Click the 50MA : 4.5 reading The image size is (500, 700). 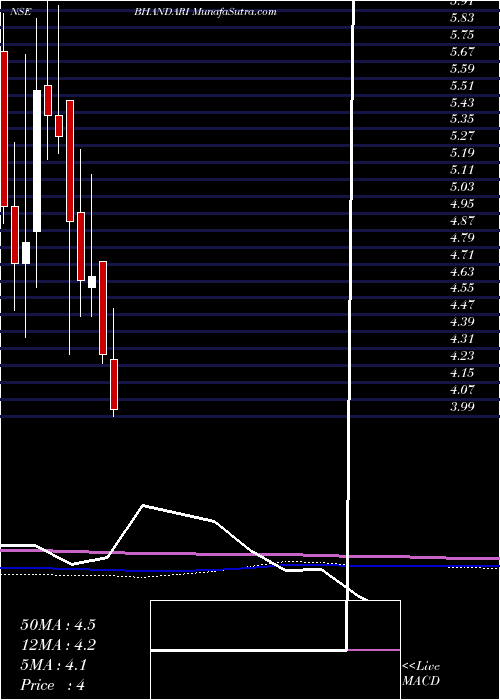58,625
